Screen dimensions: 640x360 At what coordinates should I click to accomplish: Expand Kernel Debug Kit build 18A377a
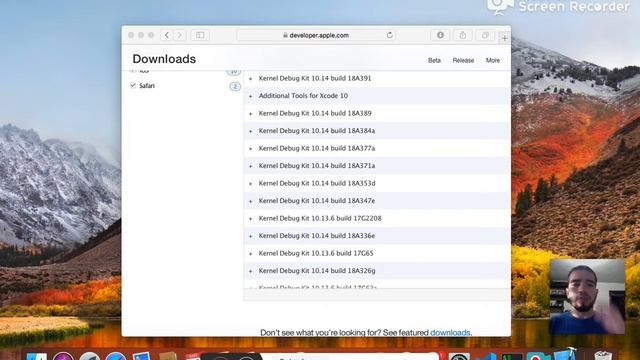click(251, 149)
